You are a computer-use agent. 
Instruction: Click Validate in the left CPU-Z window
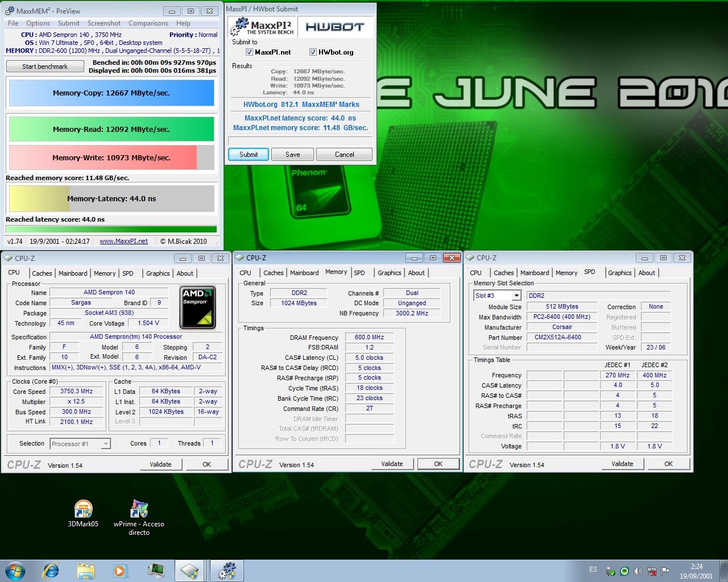pyautogui.click(x=160, y=464)
